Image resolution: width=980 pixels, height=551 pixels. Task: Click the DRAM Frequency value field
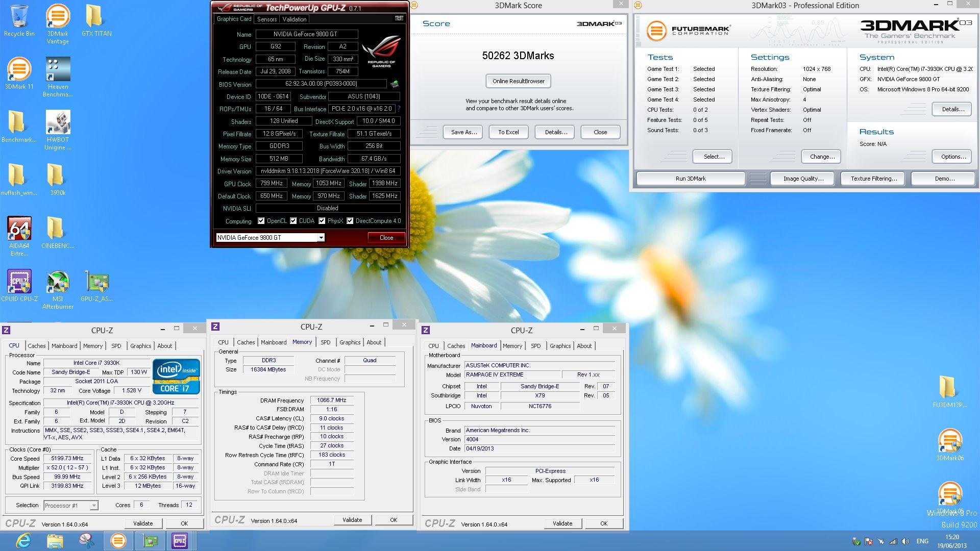tap(332, 400)
